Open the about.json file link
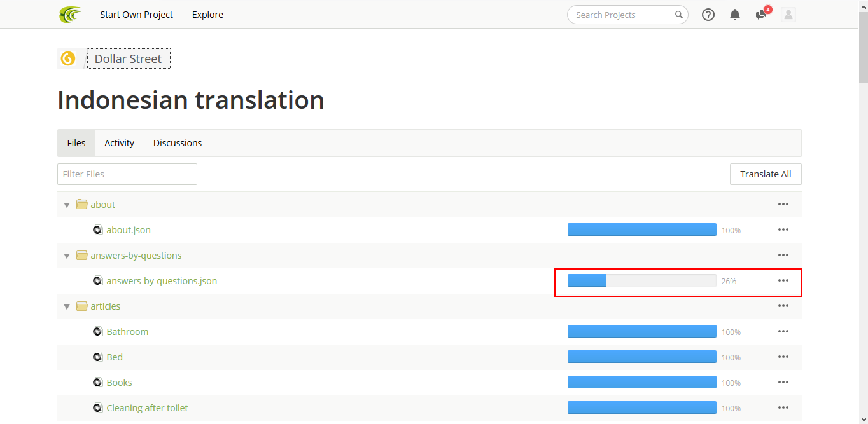 click(x=129, y=230)
